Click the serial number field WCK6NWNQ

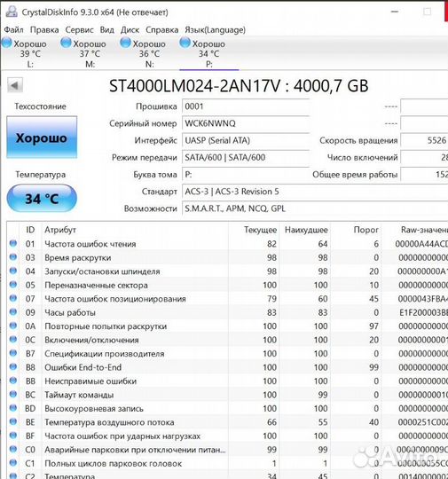pos(246,123)
